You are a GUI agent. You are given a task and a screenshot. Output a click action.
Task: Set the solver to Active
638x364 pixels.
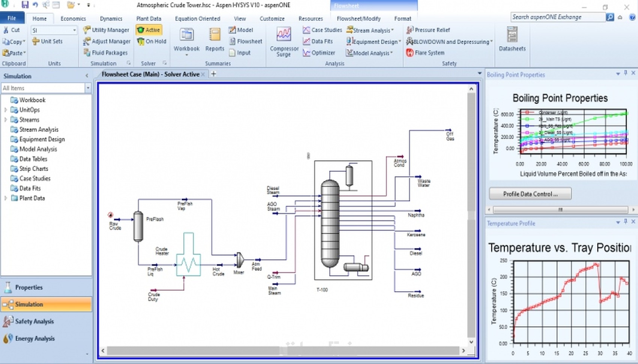tap(149, 30)
